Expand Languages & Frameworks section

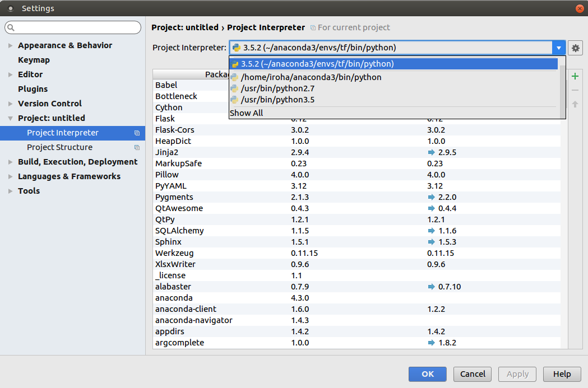coord(11,177)
